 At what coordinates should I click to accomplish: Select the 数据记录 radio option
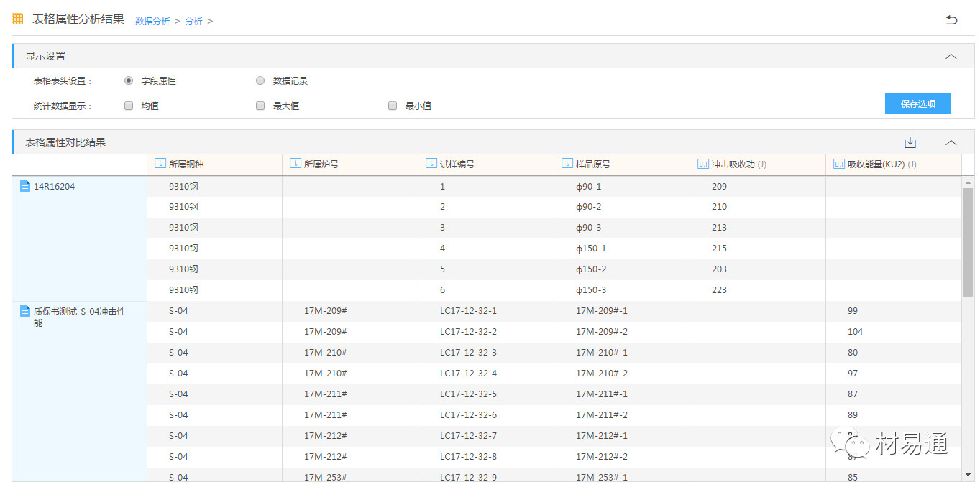[260, 81]
